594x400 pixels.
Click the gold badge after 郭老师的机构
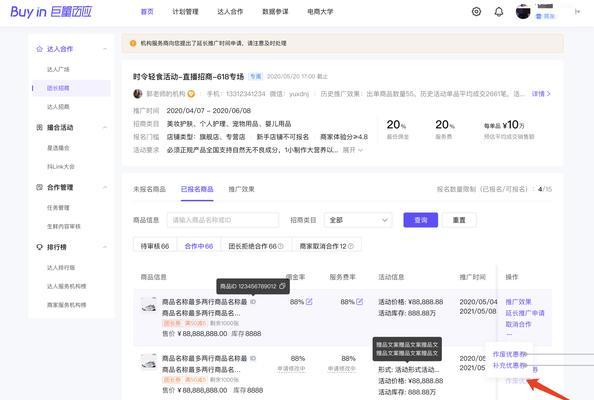[x=191, y=94]
